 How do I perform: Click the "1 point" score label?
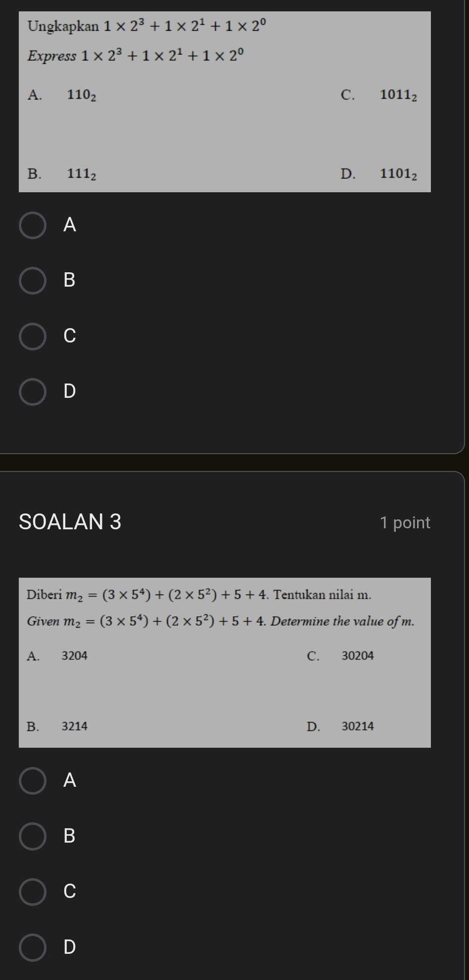point(405,523)
